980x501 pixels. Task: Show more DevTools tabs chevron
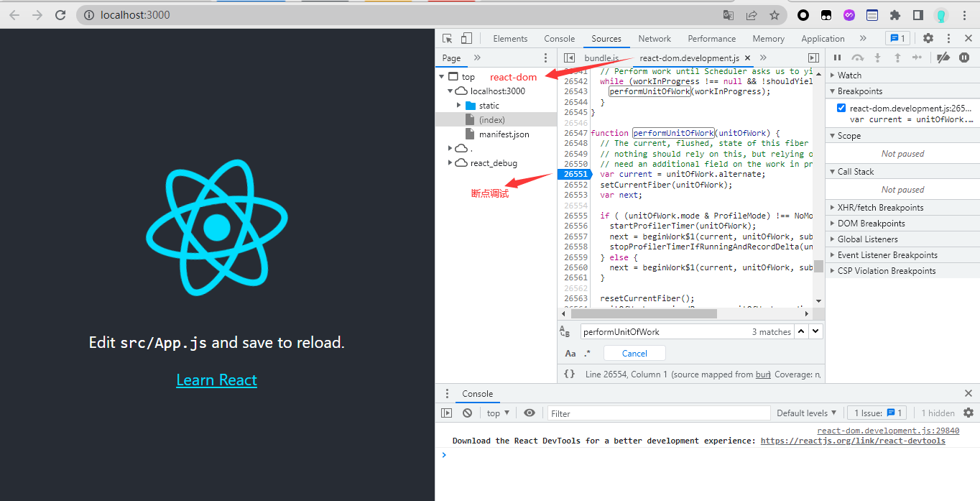[863, 39]
